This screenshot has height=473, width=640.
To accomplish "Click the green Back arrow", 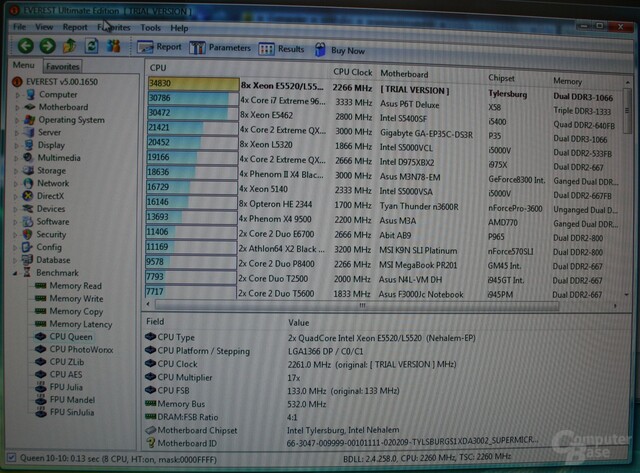I will pyautogui.click(x=26, y=45).
